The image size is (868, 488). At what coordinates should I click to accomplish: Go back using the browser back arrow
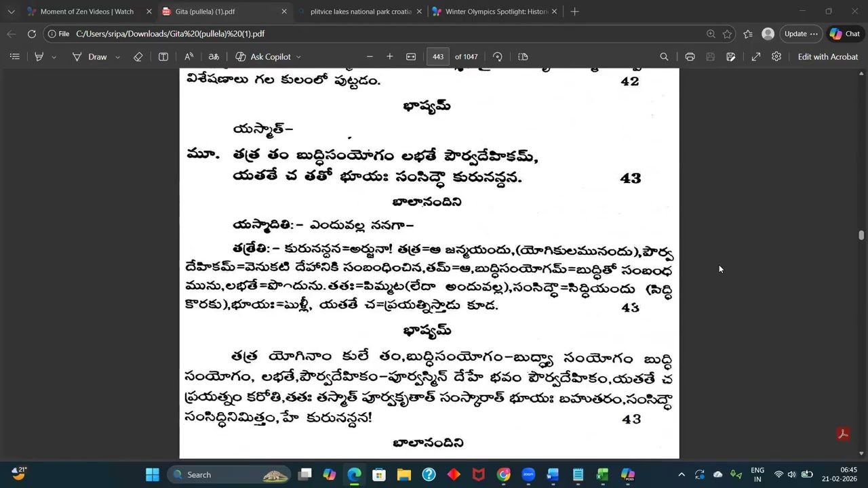coord(12,34)
